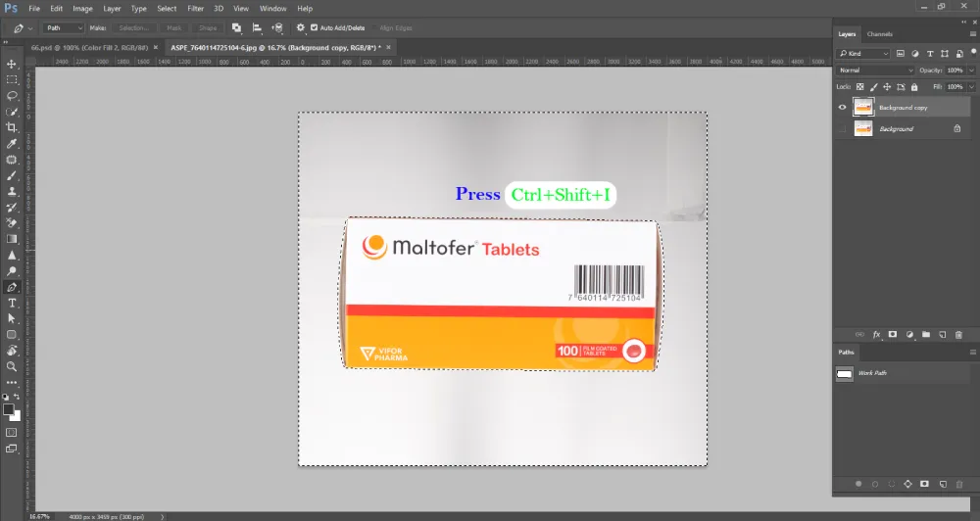Toggle Lock all for the layer
Screen dimensions: 980x521
914,87
